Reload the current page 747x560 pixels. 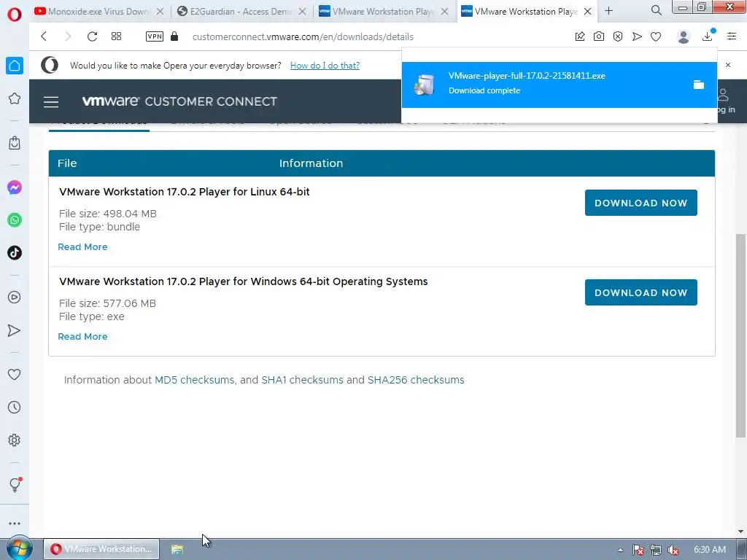[93, 36]
